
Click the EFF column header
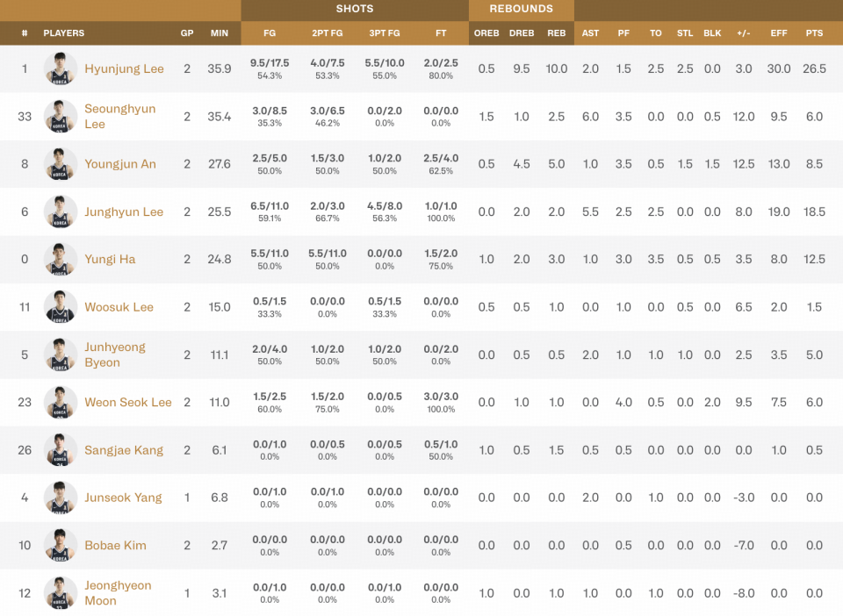779,33
